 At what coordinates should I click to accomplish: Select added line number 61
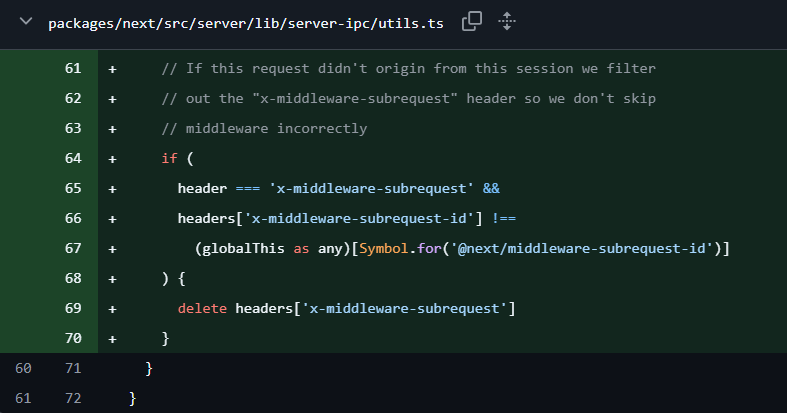[72, 68]
